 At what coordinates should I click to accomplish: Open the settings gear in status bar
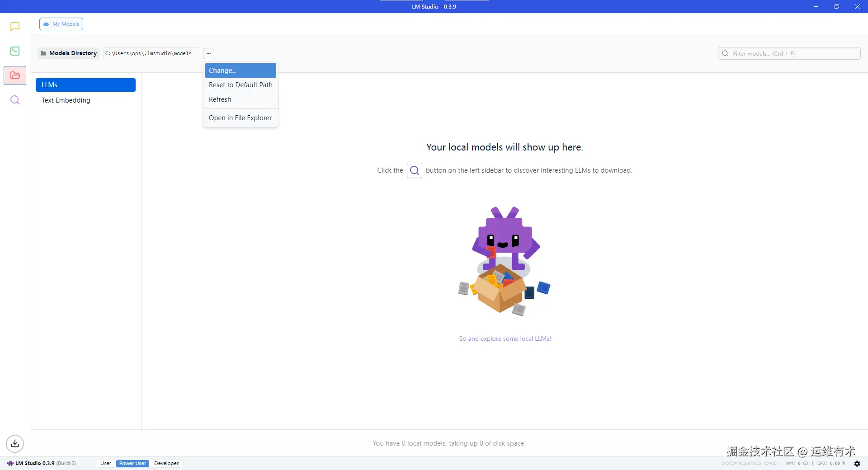pyautogui.click(x=857, y=463)
